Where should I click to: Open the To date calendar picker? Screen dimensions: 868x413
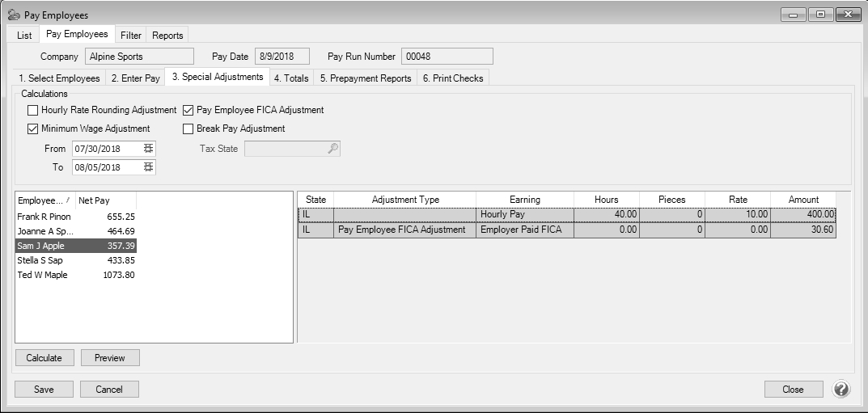point(148,167)
